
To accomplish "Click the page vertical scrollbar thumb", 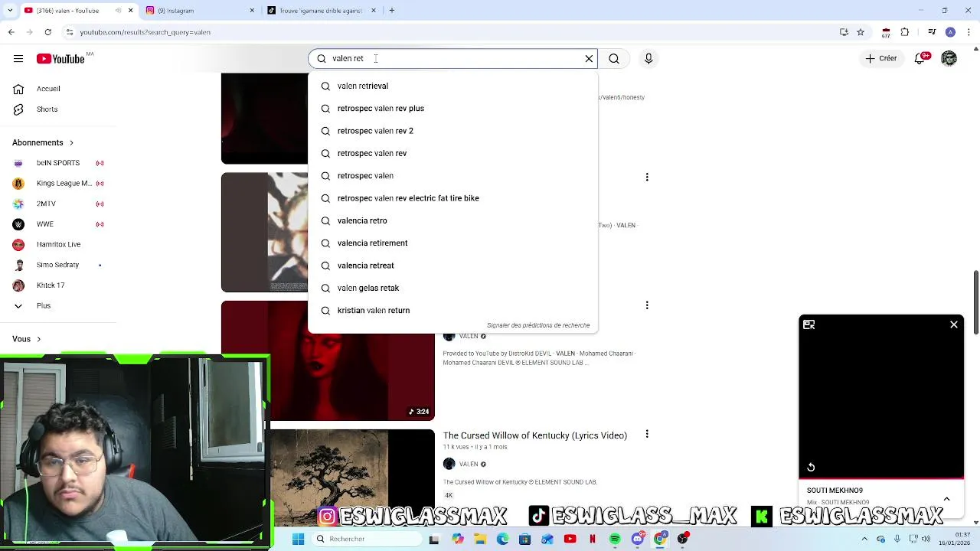I will point(976,302).
